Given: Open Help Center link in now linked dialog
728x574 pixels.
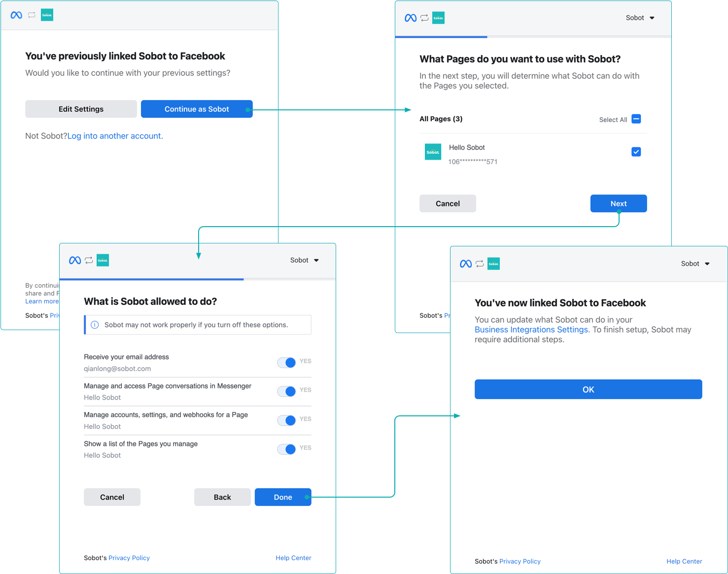Looking at the screenshot, I should (x=684, y=561).
